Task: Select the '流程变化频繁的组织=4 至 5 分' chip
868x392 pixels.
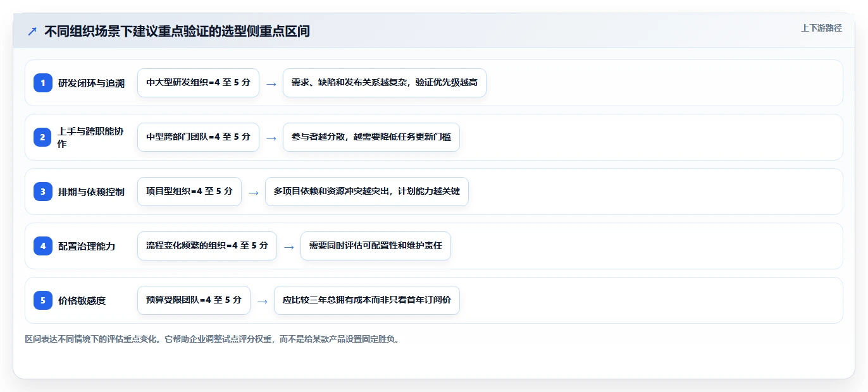Action: click(207, 246)
